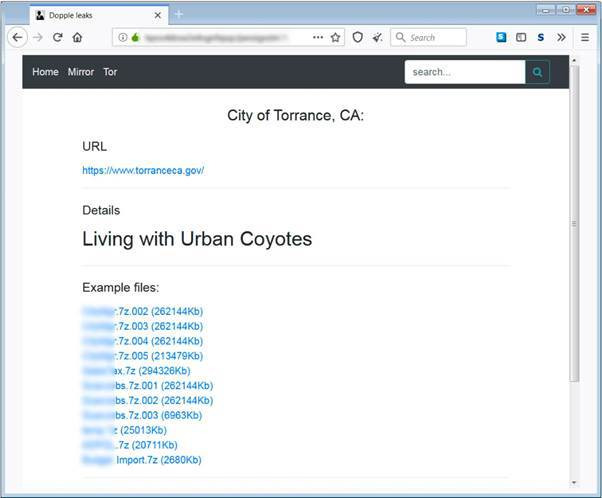
Task: Open the (25013Kb) file link
Action: click(x=125, y=430)
